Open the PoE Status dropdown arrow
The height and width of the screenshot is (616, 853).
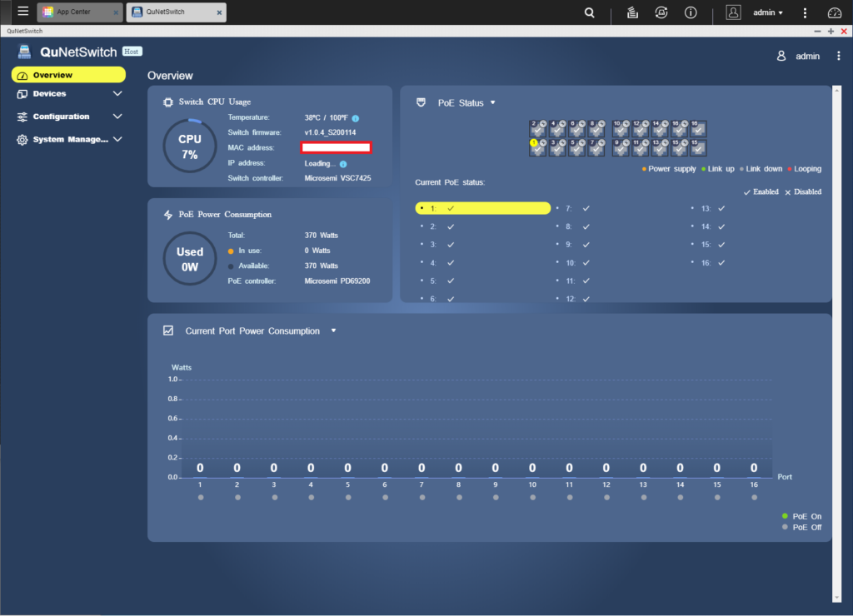tap(493, 102)
